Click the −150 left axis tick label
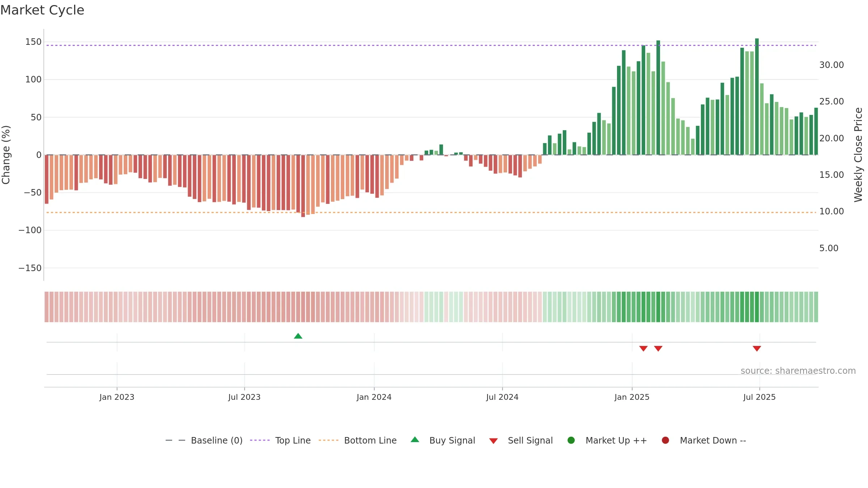This screenshot has height=488, width=868. point(30,268)
